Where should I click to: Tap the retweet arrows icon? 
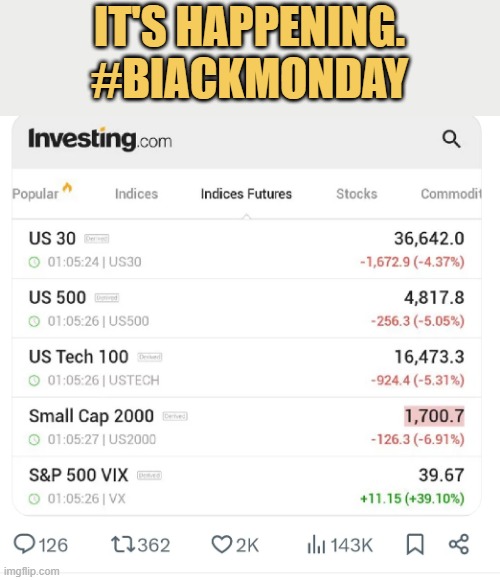[123, 544]
